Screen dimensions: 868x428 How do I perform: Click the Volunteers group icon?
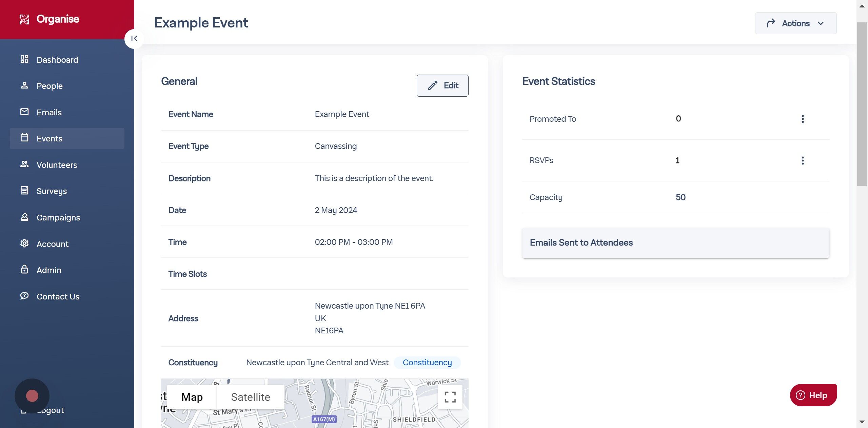pos(24,164)
